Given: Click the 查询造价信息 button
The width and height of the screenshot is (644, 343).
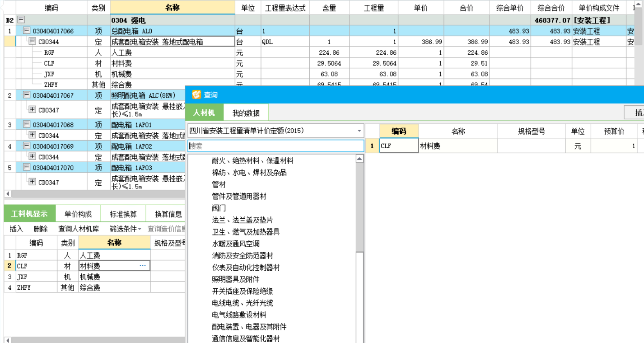Looking at the screenshot, I should tap(166, 229).
